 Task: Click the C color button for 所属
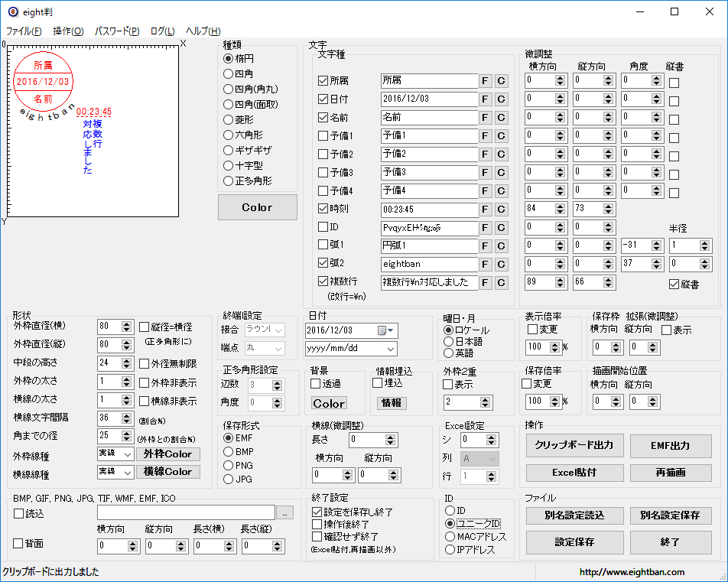click(501, 81)
